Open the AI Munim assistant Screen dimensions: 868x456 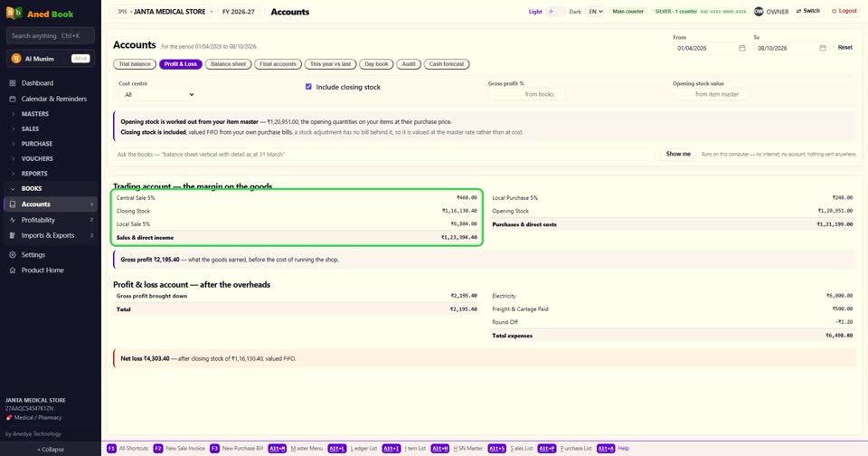[51, 58]
